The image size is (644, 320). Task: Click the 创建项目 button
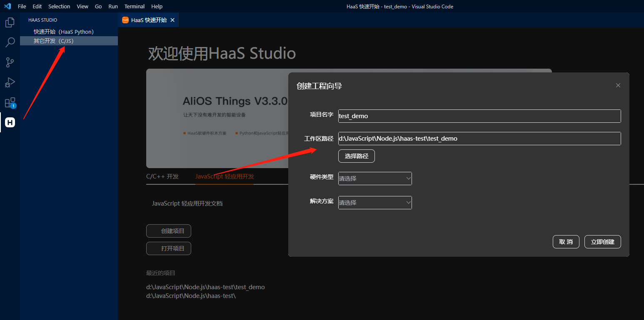coord(169,231)
